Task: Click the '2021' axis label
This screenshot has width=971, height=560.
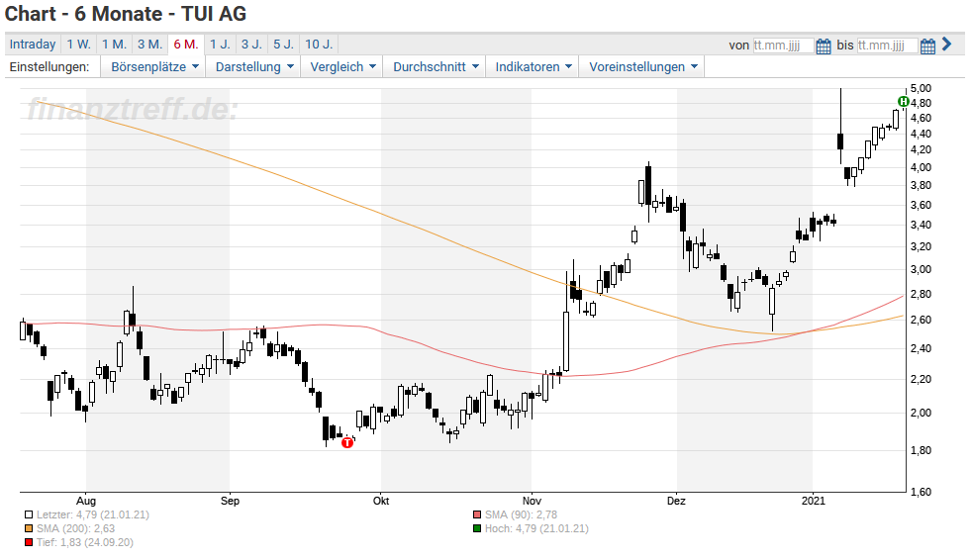Action: point(813,501)
